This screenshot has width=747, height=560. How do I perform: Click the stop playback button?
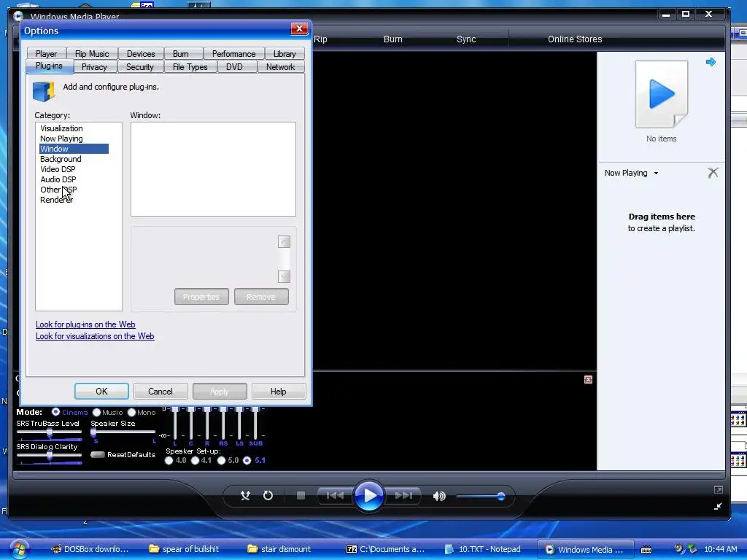tap(301, 496)
